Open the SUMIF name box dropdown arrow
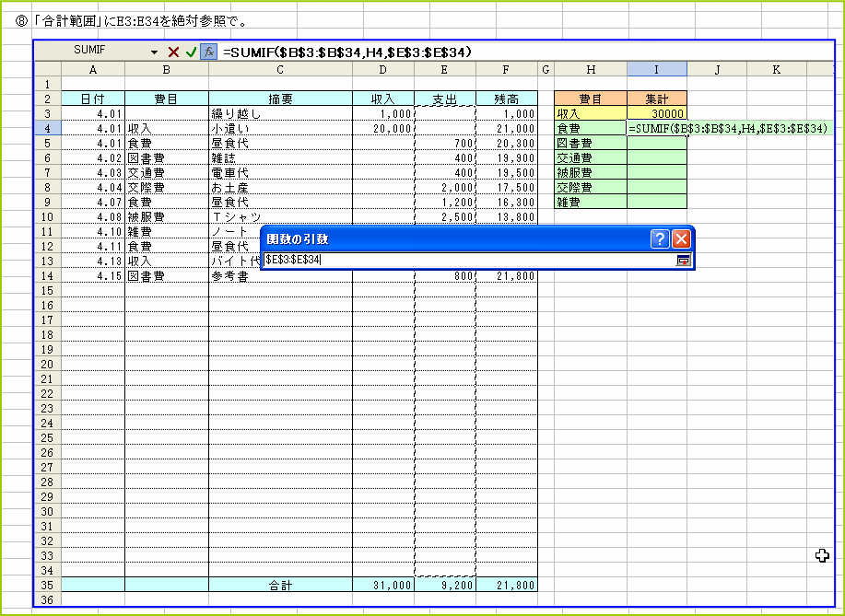Image resolution: width=845 pixels, height=616 pixels. point(154,52)
